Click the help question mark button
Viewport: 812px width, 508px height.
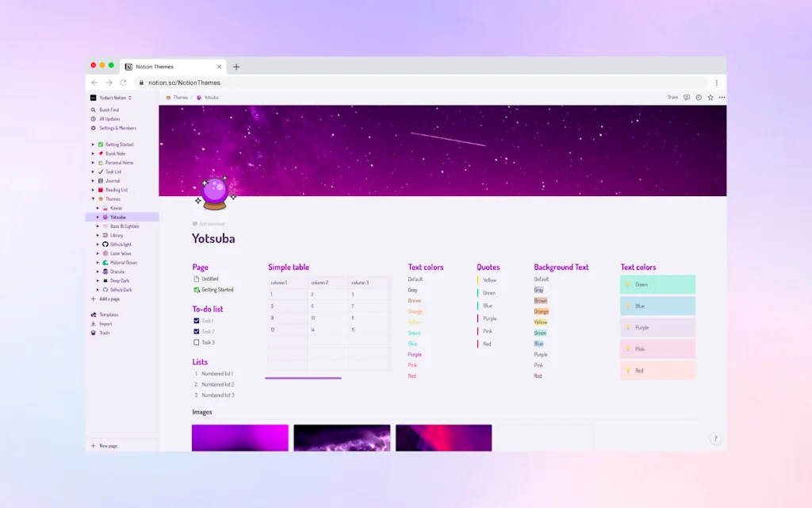pos(716,438)
